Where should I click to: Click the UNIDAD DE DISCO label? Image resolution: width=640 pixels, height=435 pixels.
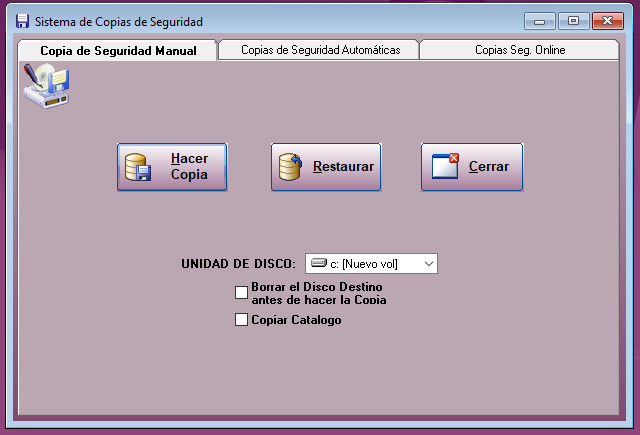point(238,264)
